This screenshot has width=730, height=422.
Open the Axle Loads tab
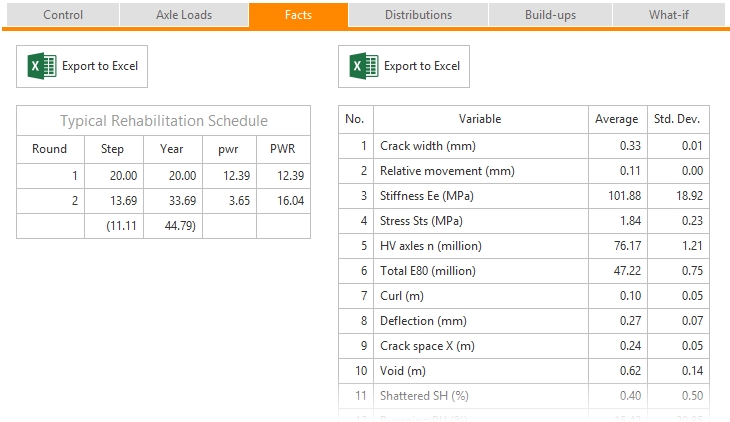point(183,15)
